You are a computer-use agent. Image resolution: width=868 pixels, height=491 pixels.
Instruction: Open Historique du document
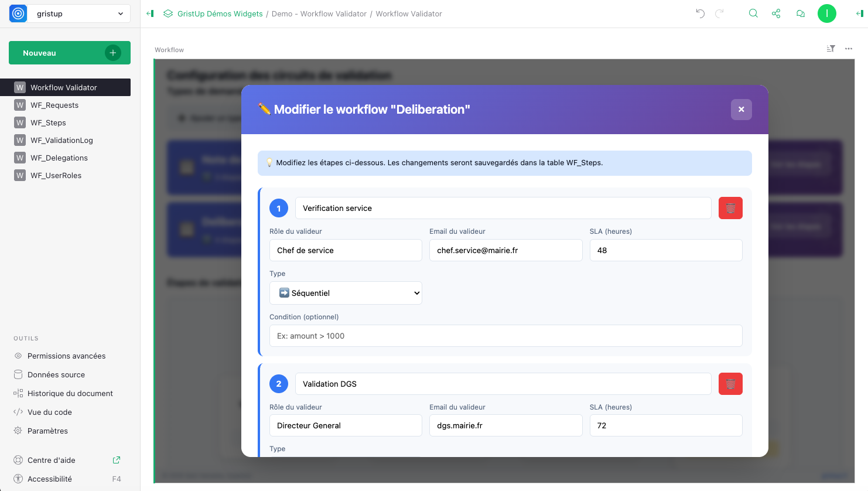click(70, 393)
